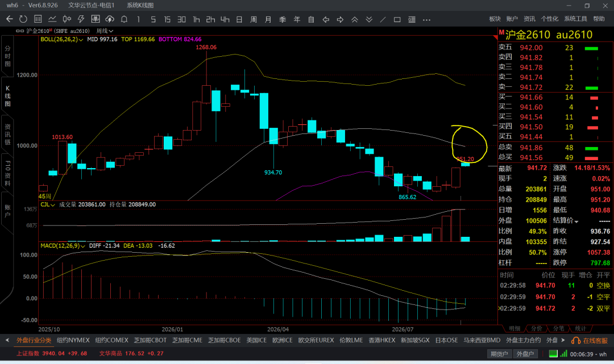Open the 帮助 menu
Screen dimensions: 614x364
[599, 19]
